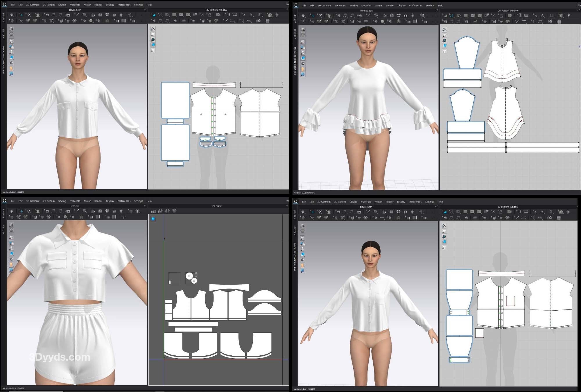Click the CLO logo in blouse4 window

[x=296, y=201]
